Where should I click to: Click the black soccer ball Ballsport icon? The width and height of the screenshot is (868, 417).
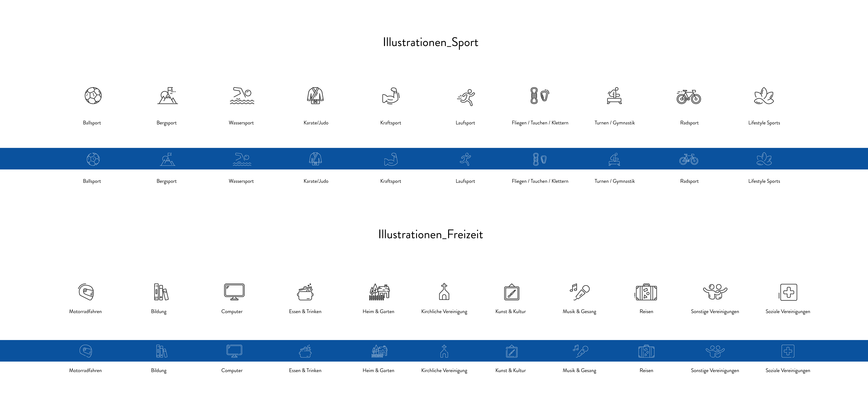[x=93, y=96]
